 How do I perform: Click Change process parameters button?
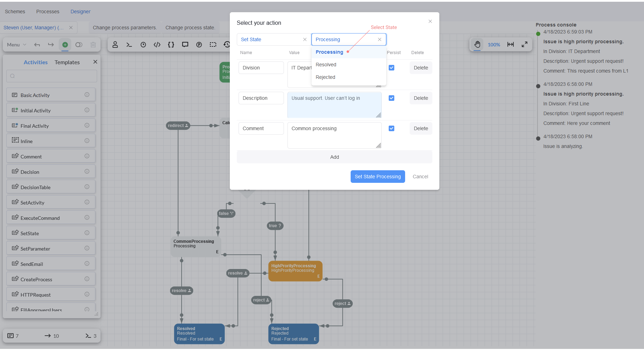(125, 28)
